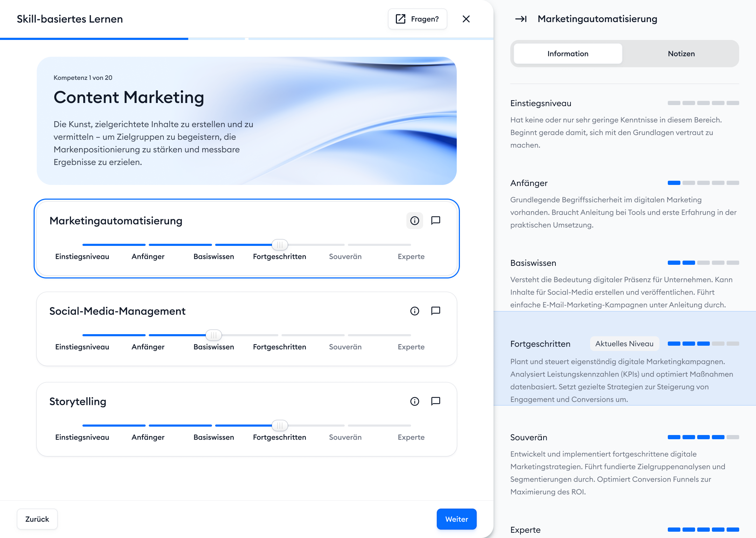Image resolution: width=756 pixels, height=538 pixels.
Task: Open notes icon for Marketingautomatisierung
Action: click(435, 221)
